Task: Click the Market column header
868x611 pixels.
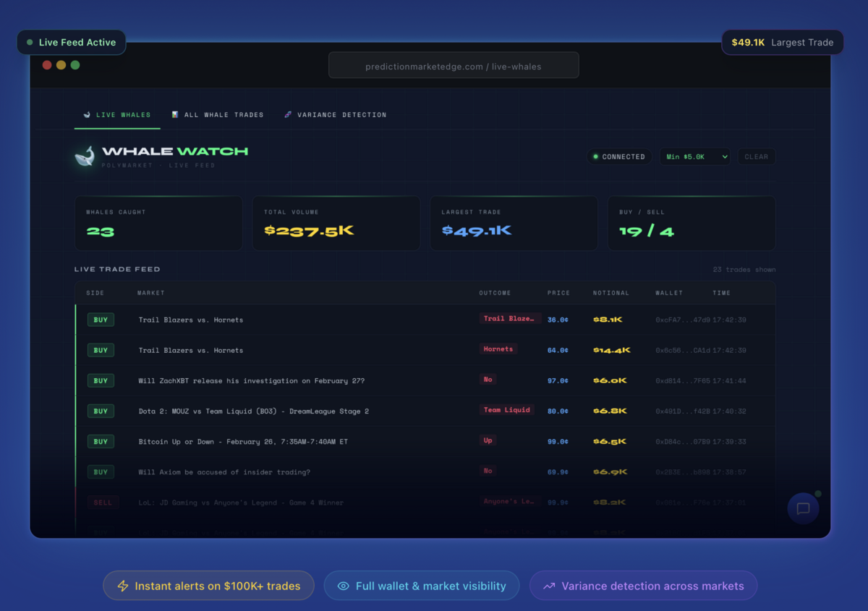Action: 151,293
